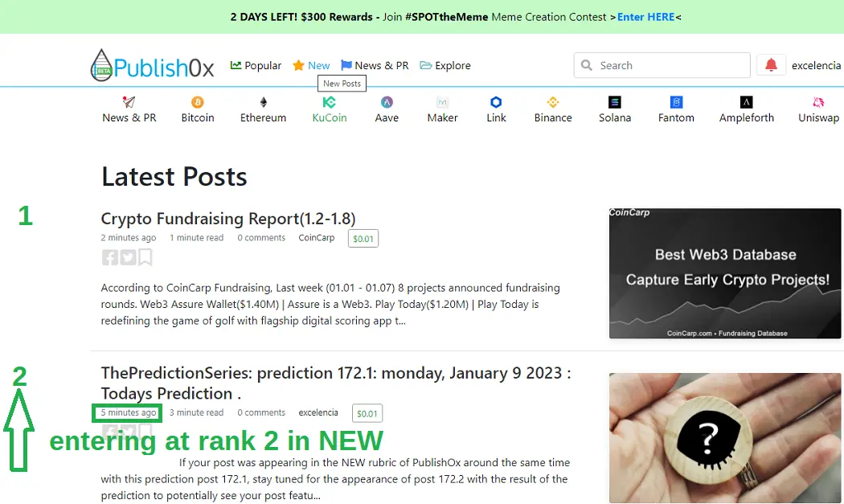Open ThePredictionSeries prediction 172.1 post title
844x504 pixels.
pos(336,383)
